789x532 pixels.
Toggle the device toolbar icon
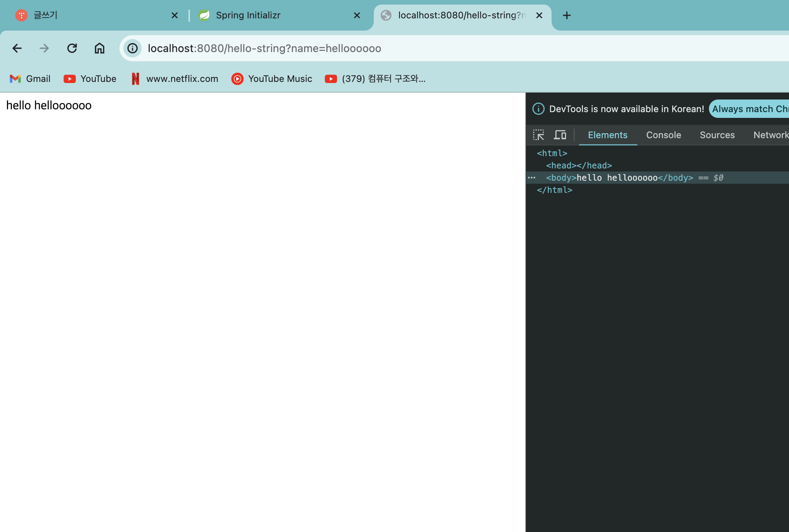click(x=560, y=135)
